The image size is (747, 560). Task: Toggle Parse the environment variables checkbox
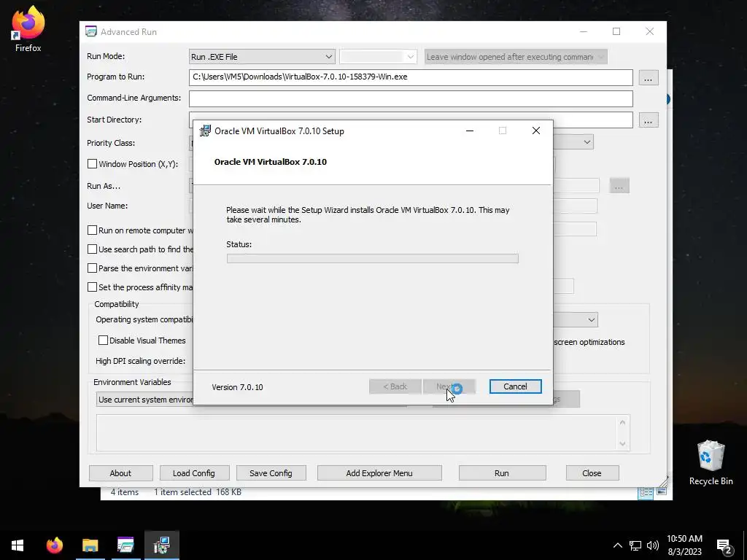(x=93, y=268)
